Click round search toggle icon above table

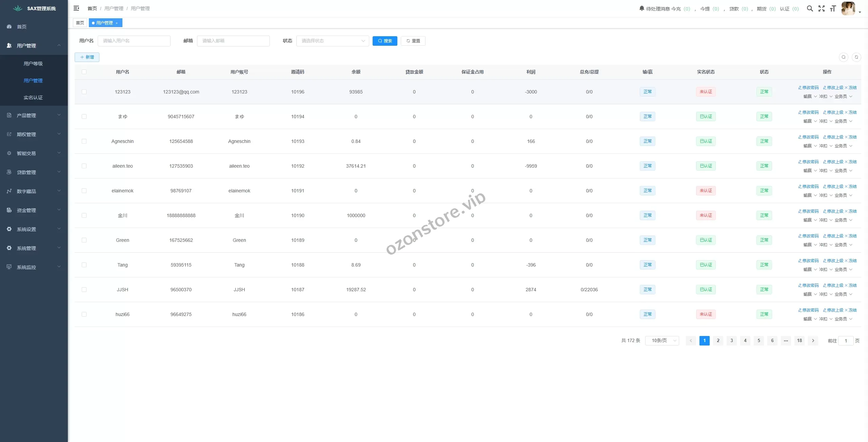[x=844, y=57]
